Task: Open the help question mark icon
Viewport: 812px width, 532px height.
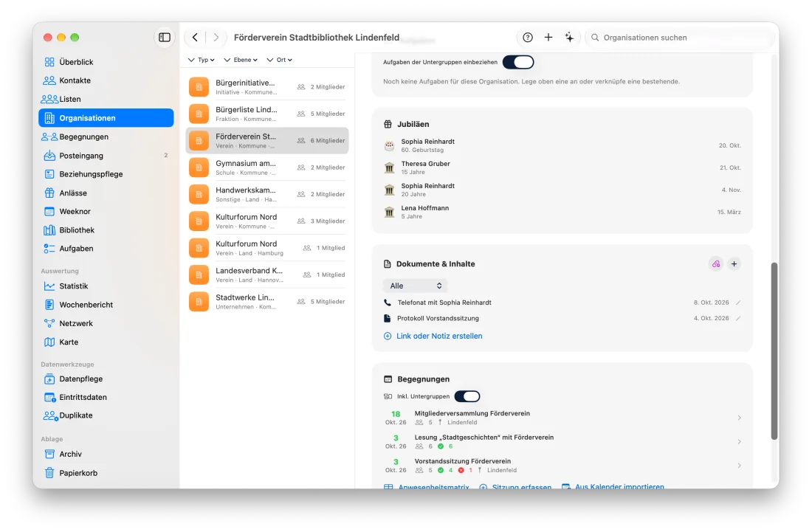Action: pos(528,37)
